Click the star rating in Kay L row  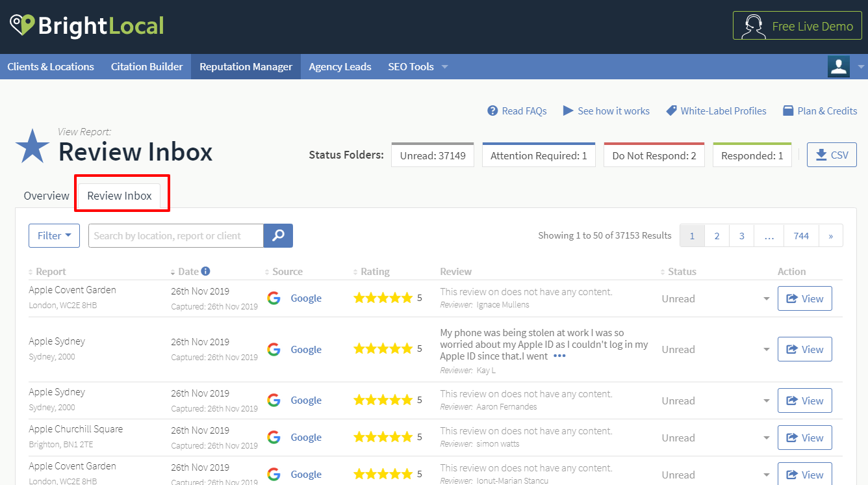click(383, 349)
